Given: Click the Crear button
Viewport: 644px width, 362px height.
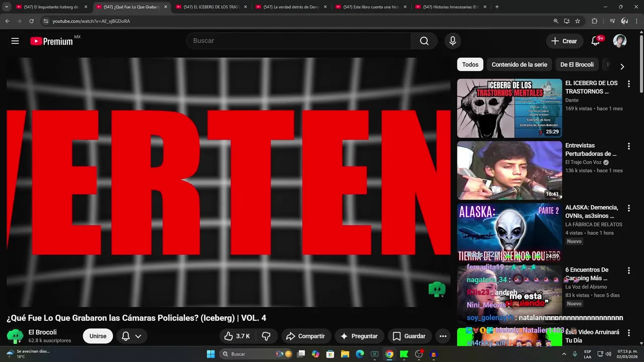Looking at the screenshot, I should click(565, 41).
